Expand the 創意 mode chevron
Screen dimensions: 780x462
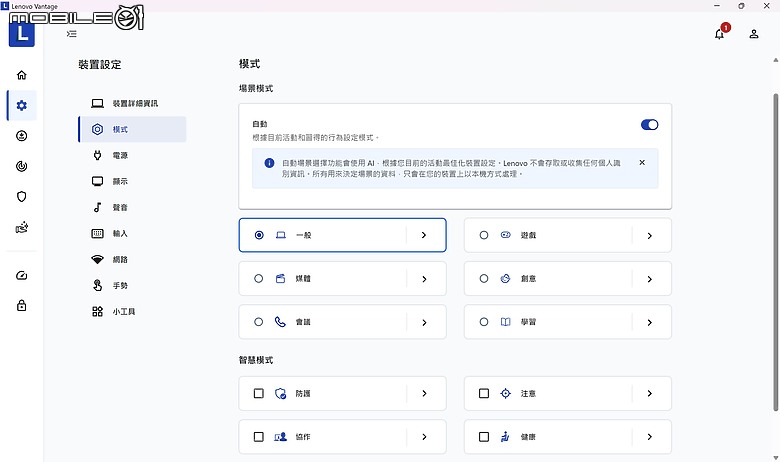tap(649, 279)
